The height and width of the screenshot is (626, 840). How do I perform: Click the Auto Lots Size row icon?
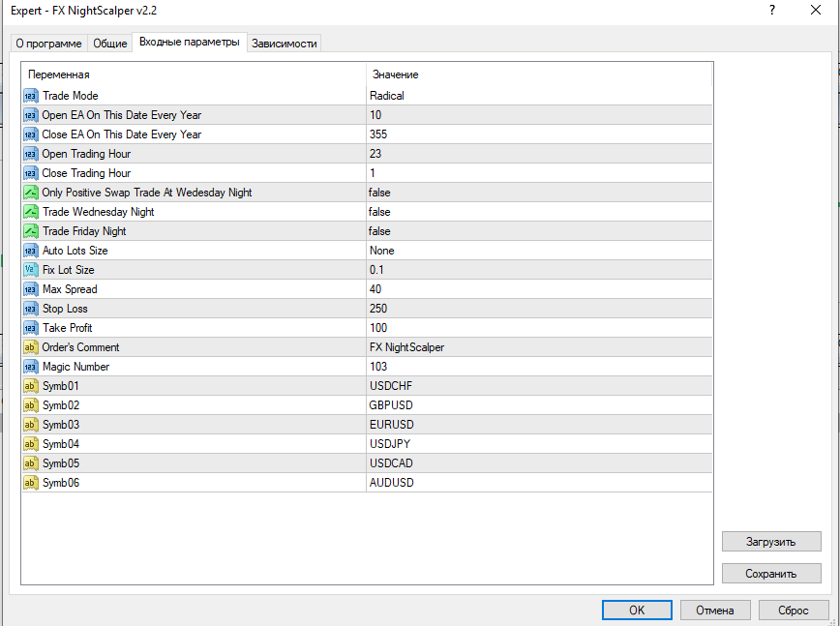[31, 250]
